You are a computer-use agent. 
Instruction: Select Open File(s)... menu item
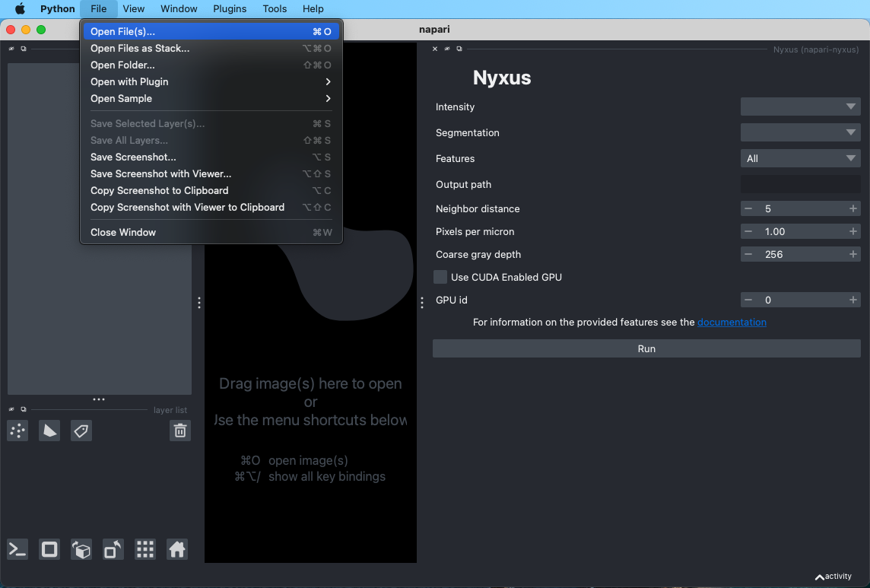click(x=211, y=32)
